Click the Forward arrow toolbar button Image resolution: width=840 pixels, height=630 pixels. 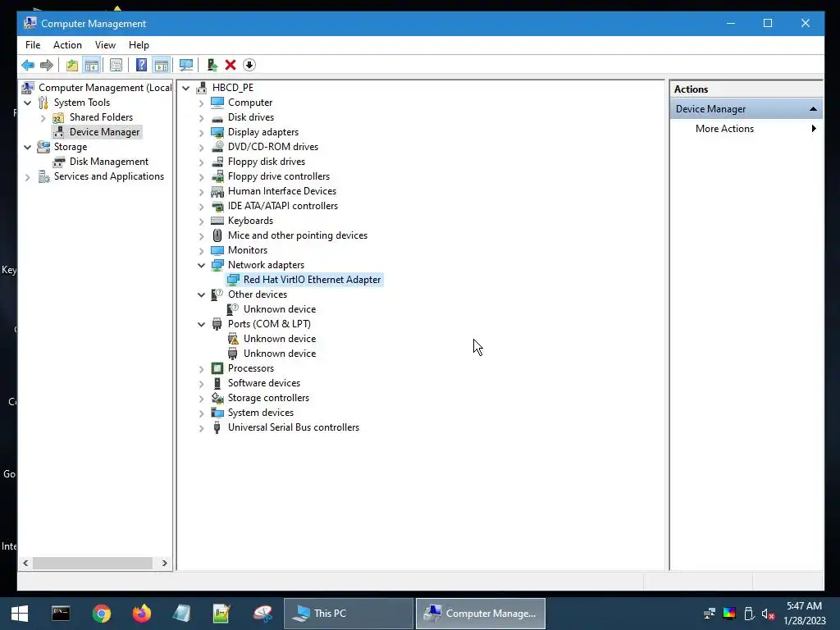pyautogui.click(x=47, y=66)
